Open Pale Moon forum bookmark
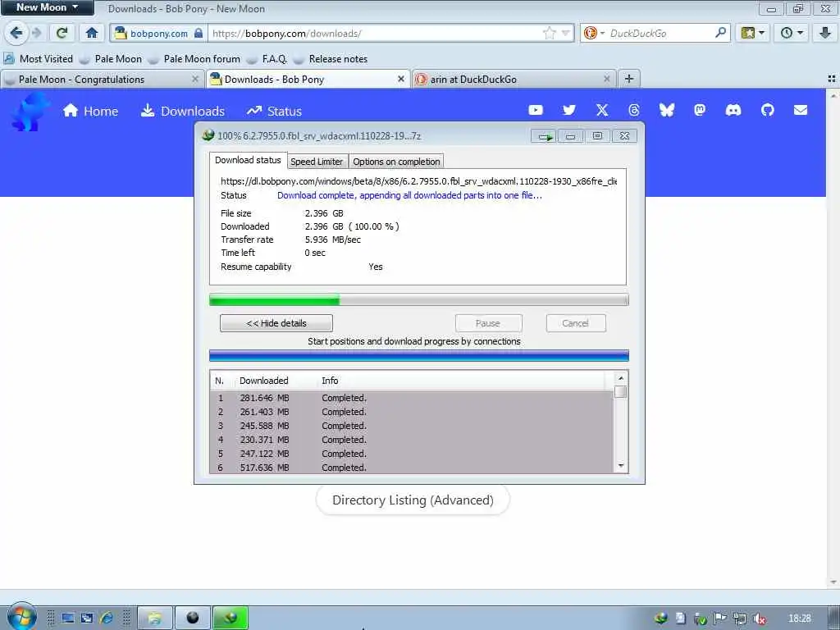Viewport: 840px width, 630px height. 194,59
